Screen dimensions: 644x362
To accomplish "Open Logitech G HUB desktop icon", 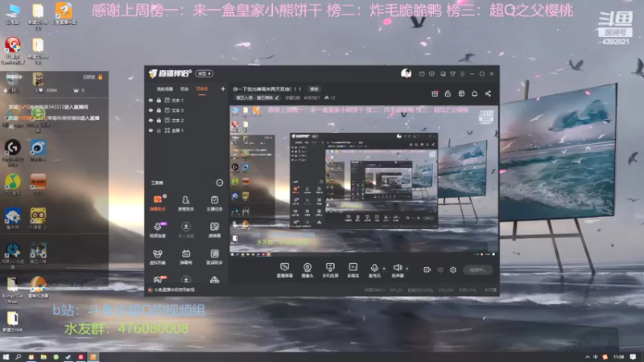I will point(13,153).
